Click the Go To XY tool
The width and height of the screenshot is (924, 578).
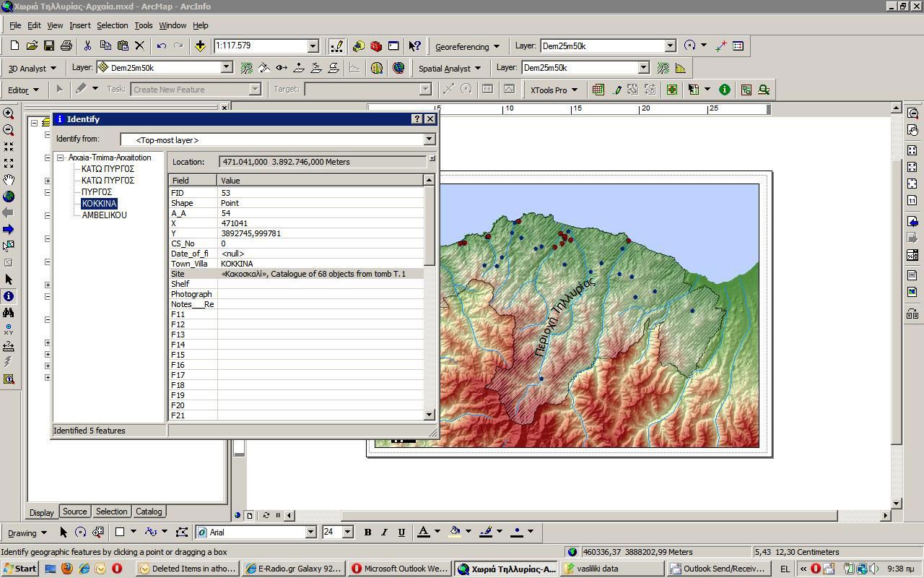(9, 329)
